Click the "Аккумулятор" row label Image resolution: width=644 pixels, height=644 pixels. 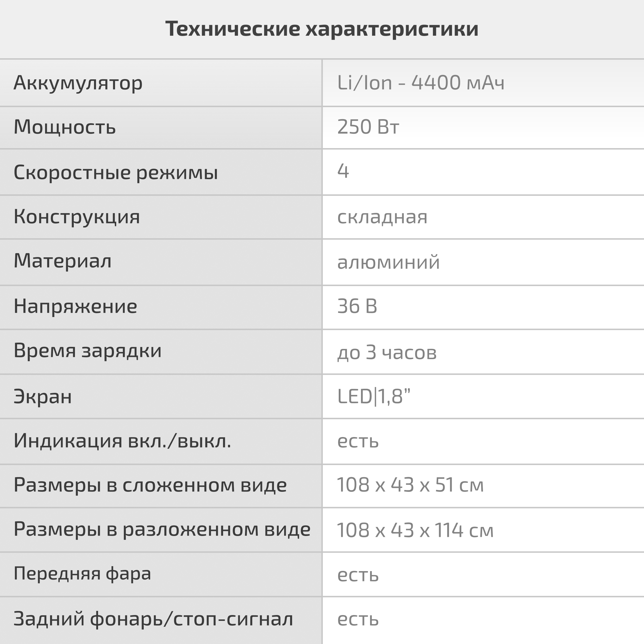point(78,83)
